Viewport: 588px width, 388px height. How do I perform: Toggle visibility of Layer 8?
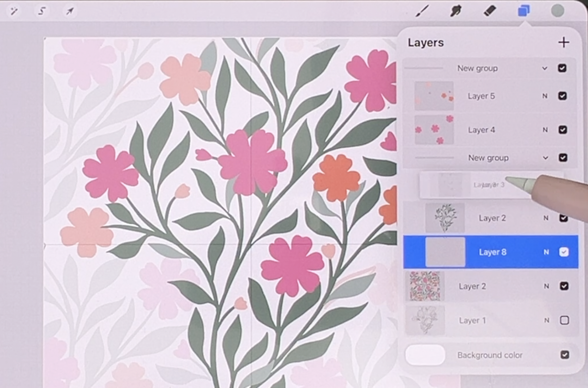coord(564,252)
